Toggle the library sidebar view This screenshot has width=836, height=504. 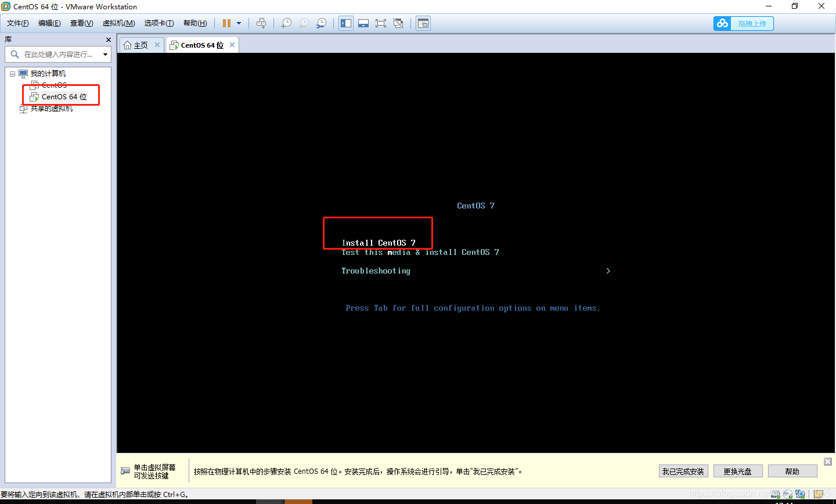(x=346, y=23)
